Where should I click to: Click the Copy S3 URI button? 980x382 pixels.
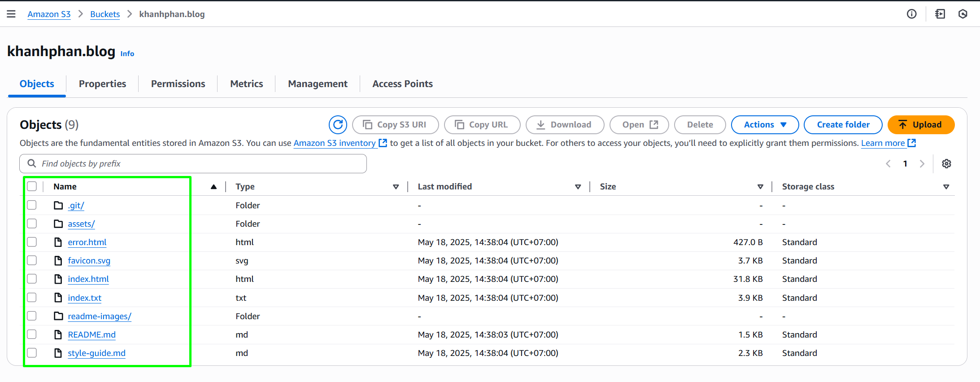pos(395,125)
